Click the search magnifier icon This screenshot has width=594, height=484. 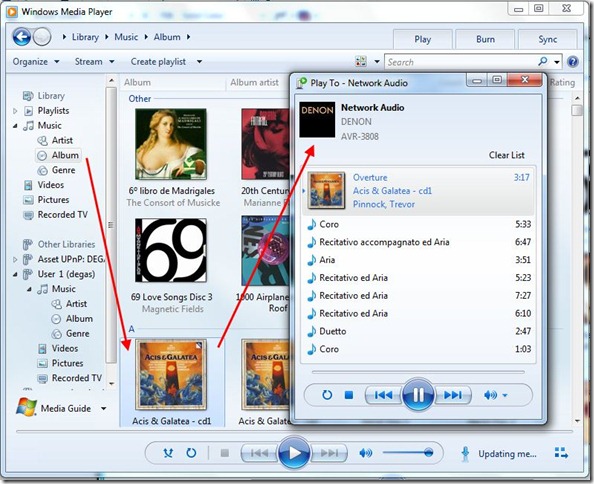point(542,61)
